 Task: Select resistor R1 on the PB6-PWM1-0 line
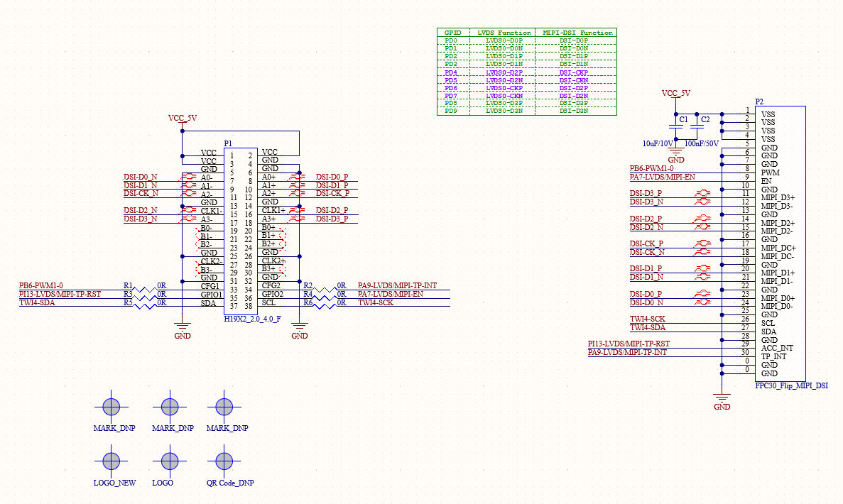coord(146,289)
